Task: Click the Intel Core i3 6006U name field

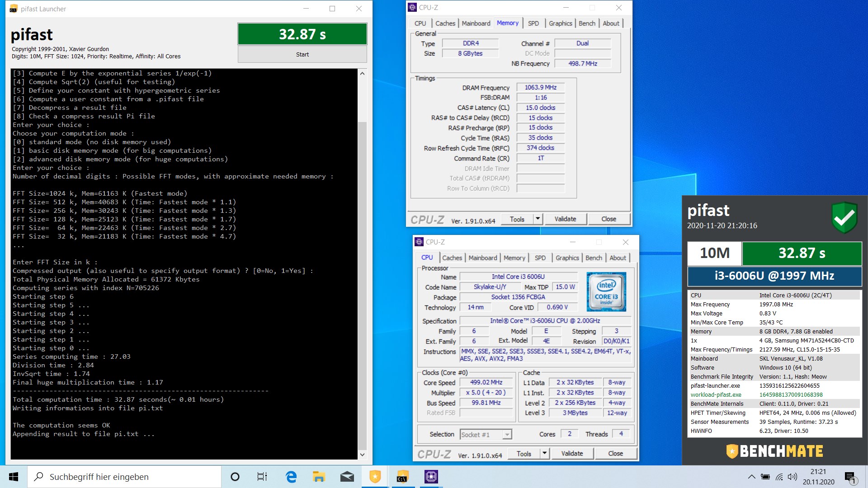Action: tap(518, 277)
